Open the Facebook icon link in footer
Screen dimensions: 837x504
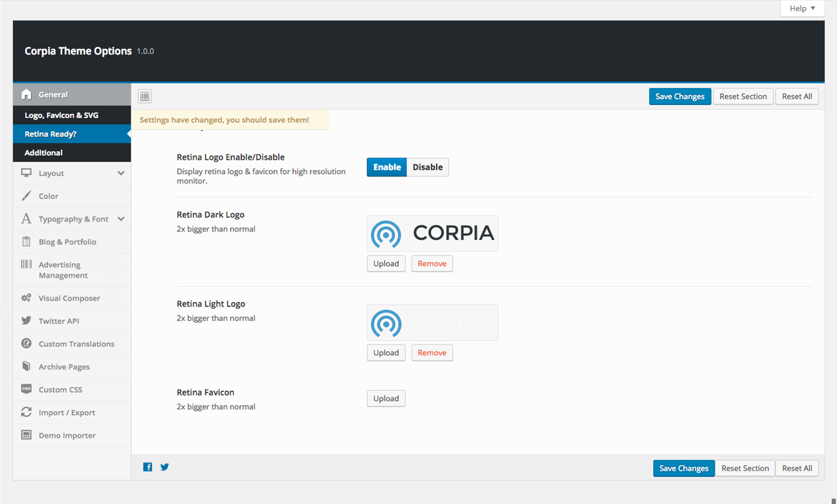point(148,467)
